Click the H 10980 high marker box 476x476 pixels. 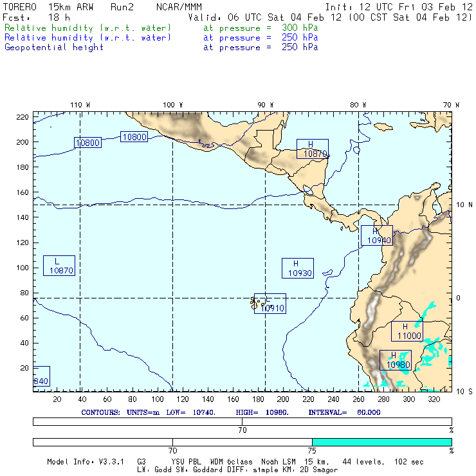click(x=395, y=360)
